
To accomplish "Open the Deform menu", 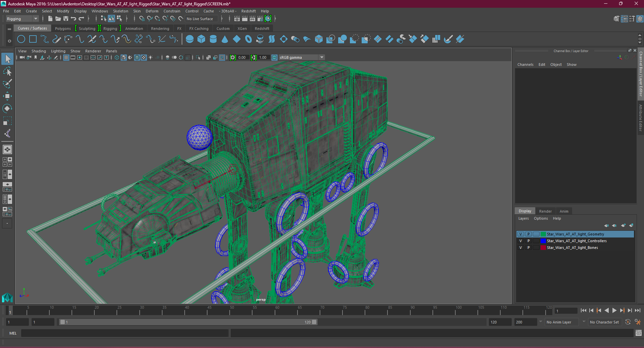I will click(152, 11).
